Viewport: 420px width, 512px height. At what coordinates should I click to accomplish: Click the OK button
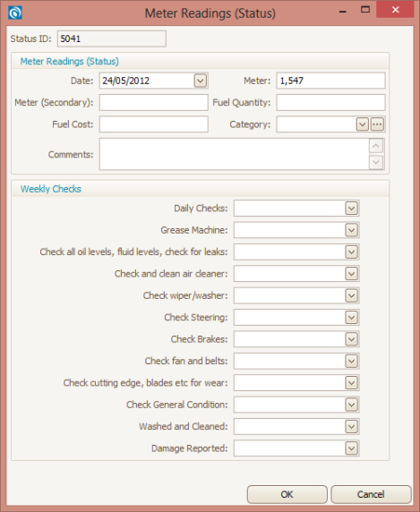[287, 494]
